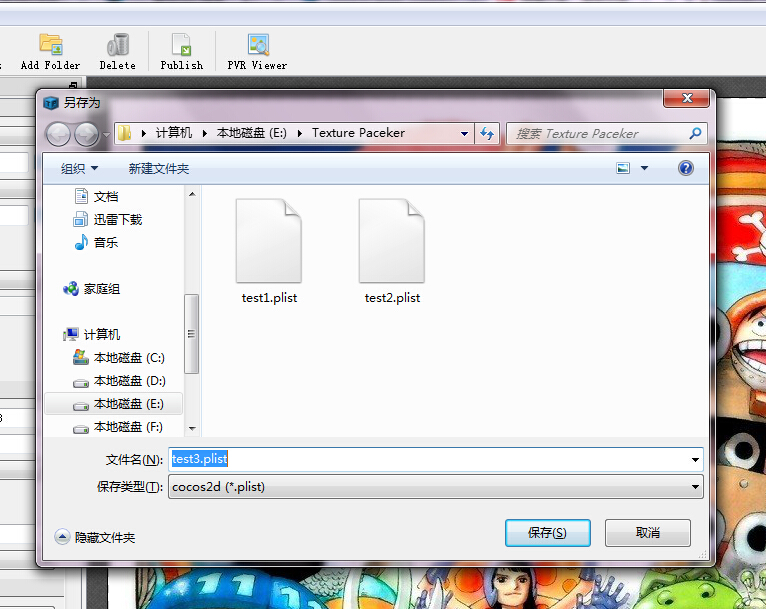The width and height of the screenshot is (766, 609).
Task: Expand arrow before Texture Paceker in breadcrumb
Action: tap(299, 133)
